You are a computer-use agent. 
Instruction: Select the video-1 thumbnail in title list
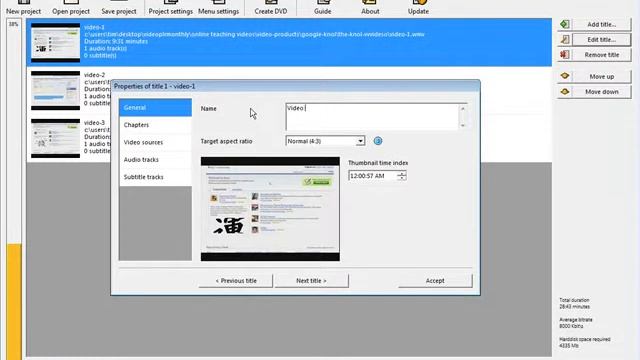coord(56,42)
